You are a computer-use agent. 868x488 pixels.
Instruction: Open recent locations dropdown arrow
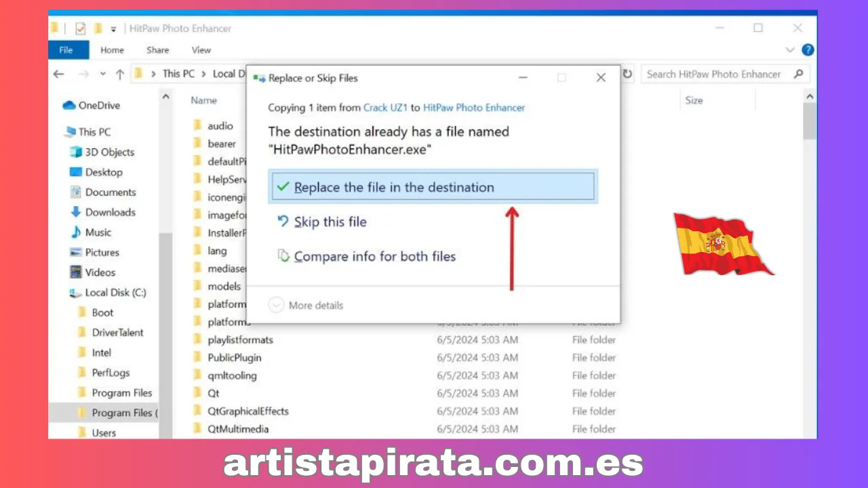click(x=102, y=74)
